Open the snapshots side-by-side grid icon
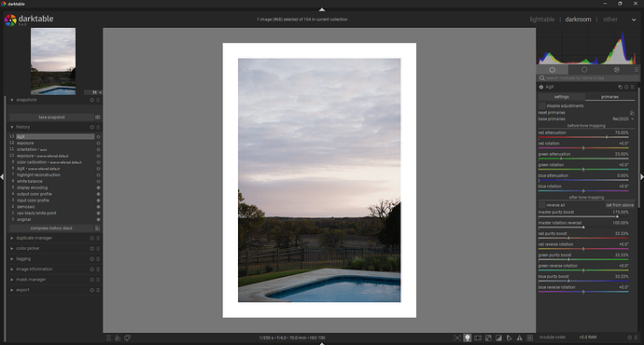The image size is (644, 345). pyautogui.click(x=98, y=117)
